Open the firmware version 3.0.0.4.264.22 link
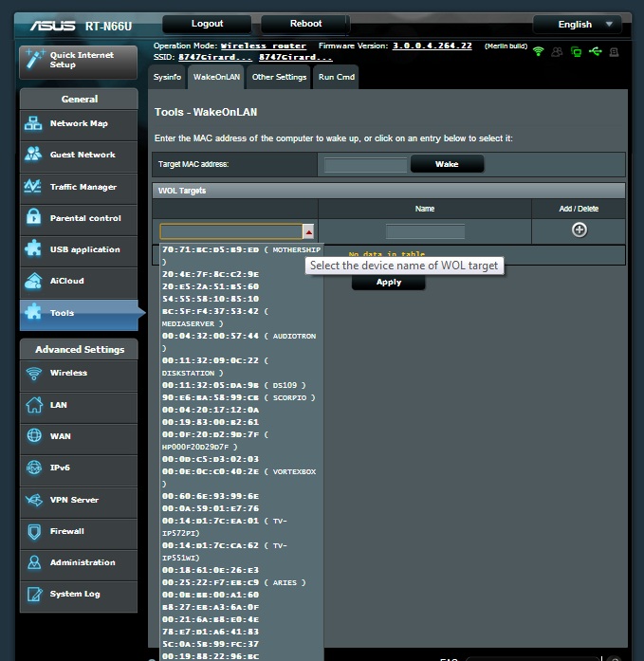This screenshot has height=661, width=644. coord(432,46)
